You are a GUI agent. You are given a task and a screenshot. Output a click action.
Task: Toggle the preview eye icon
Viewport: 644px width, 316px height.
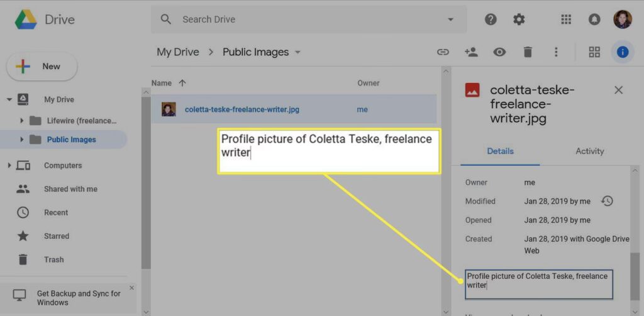coord(499,52)
